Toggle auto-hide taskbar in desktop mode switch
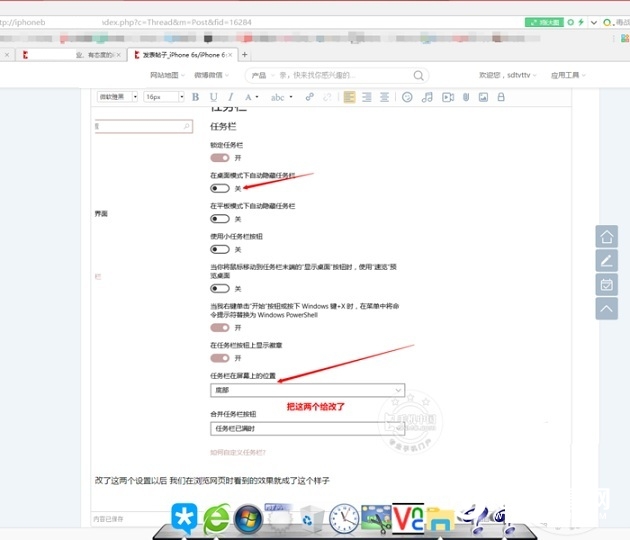Screen dimensions: 630x540 pyautogui.click(x=220, y=188)
